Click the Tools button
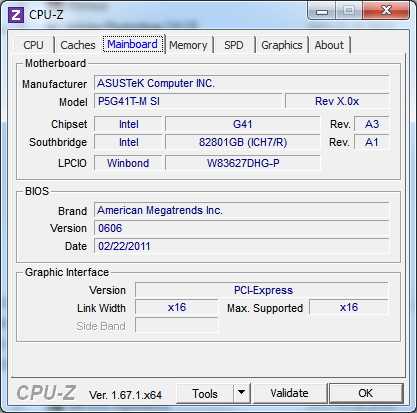 [205, 394]
